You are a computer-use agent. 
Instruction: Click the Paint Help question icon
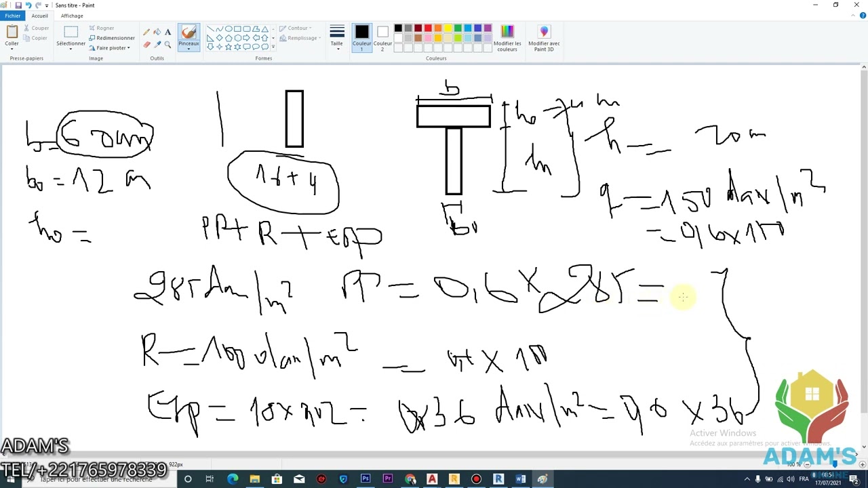tap(863, 16)
